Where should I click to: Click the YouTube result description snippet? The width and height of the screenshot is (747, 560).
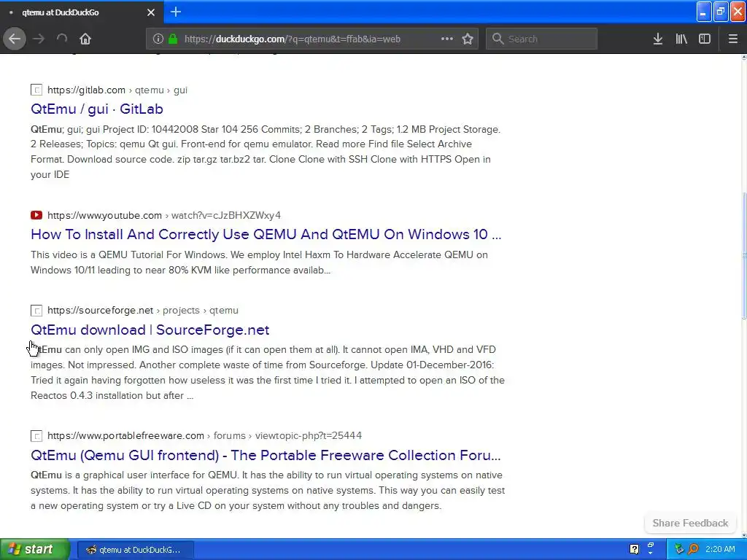click(x=259, y=262)
